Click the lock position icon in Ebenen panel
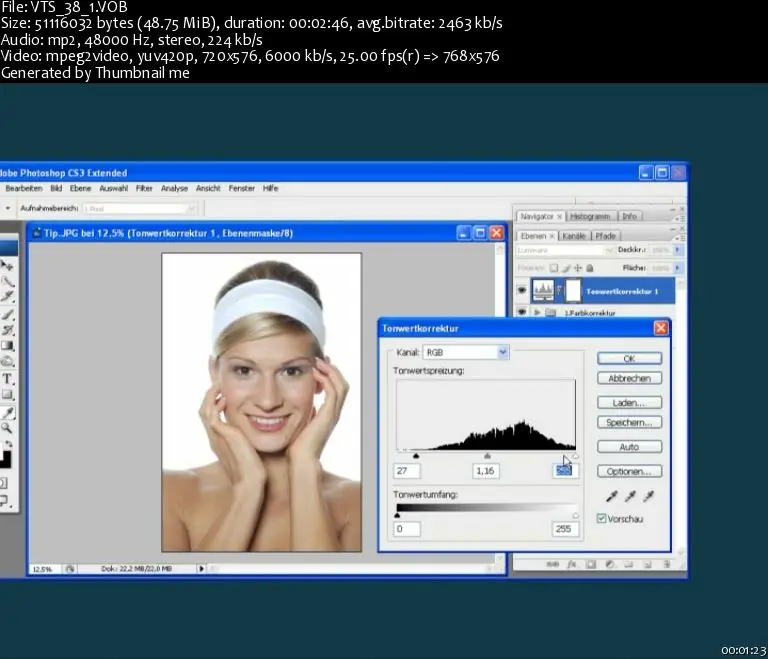Image resolution: width=768 pixels, height=659 pixels. (x=578, y=268)
